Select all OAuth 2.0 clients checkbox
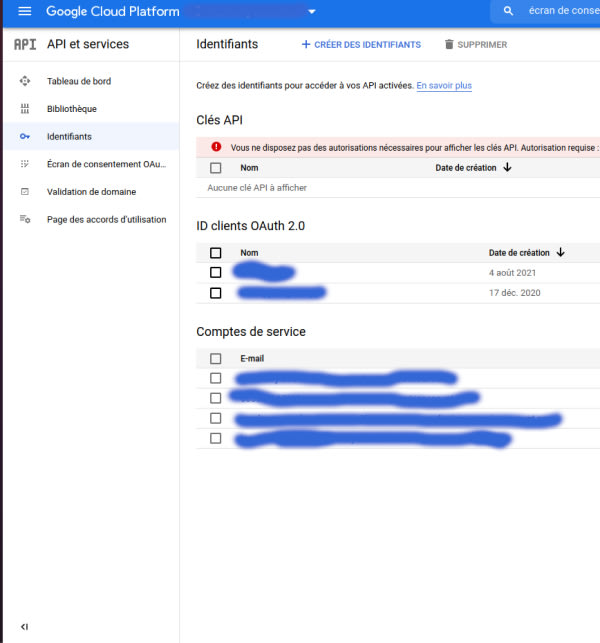The width and height of the screenshot is (600, 643). pos(216,253)
